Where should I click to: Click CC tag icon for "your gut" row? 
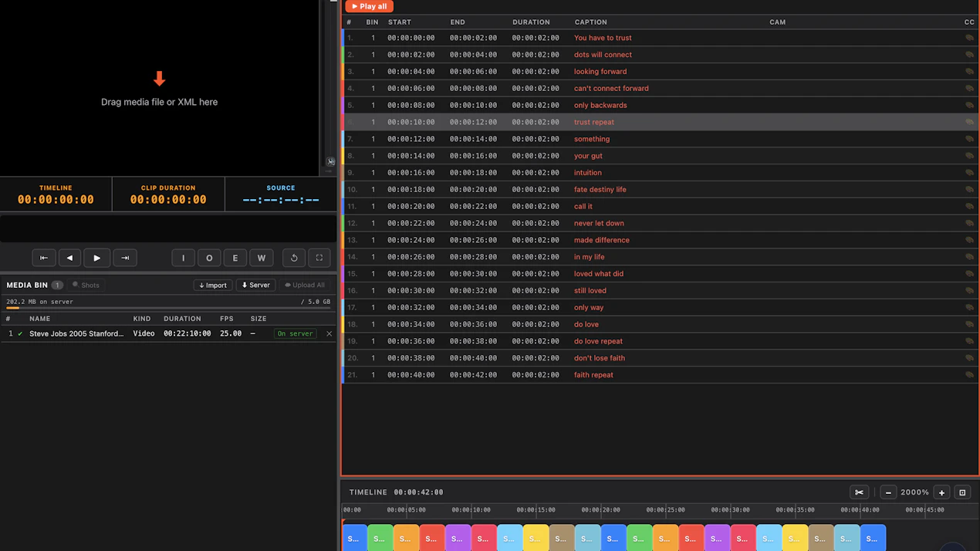pyautogui.click(x=969, y=156)
